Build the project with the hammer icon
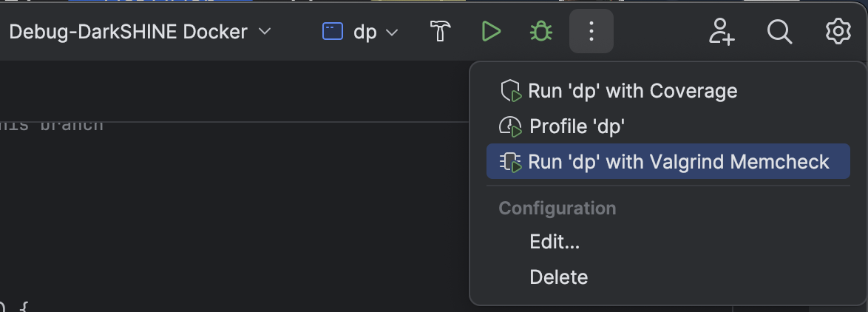The image size is (868, 312). click(441, 32)
